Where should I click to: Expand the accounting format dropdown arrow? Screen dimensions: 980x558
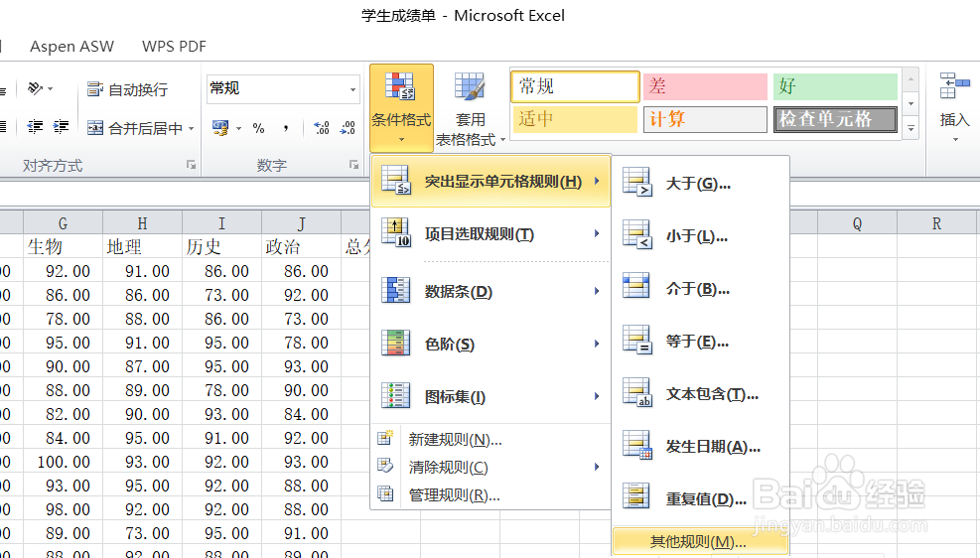coord(238,129)
